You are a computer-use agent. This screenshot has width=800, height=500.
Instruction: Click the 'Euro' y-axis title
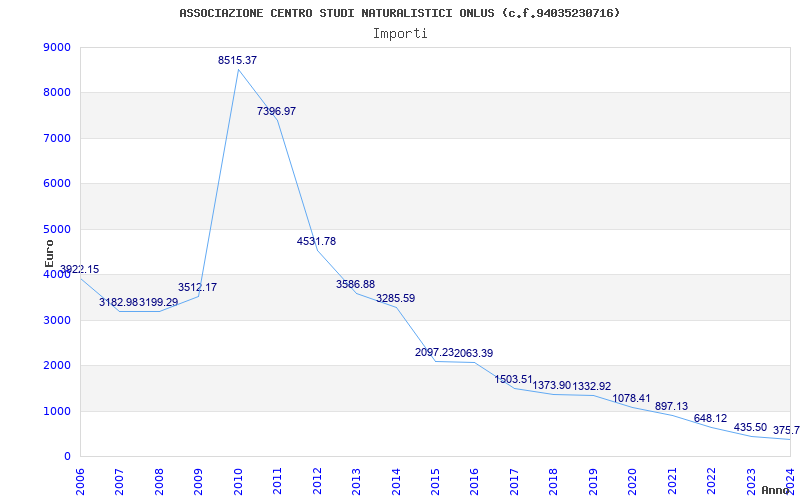[x=49, y=253]
